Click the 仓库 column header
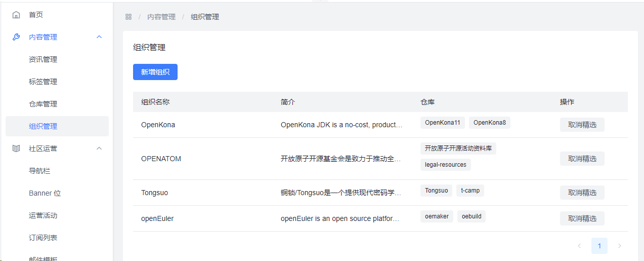Image resolution: width=644 pixels, height=261 pixels. 427,102
